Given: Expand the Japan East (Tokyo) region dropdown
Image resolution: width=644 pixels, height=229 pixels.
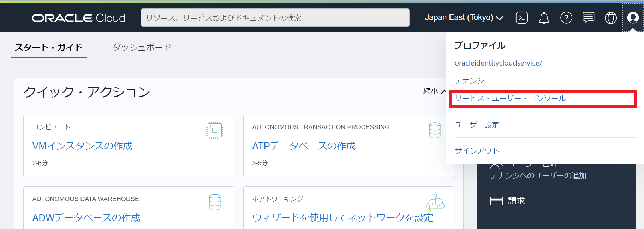Looking at the screenshot, I should tap(464, 18).
